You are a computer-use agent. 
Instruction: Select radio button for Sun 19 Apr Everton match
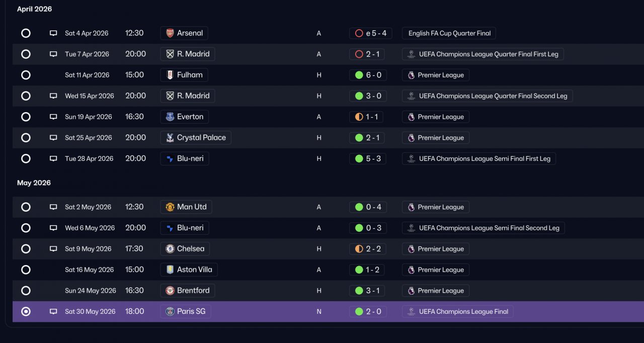[x=26, y=117]
